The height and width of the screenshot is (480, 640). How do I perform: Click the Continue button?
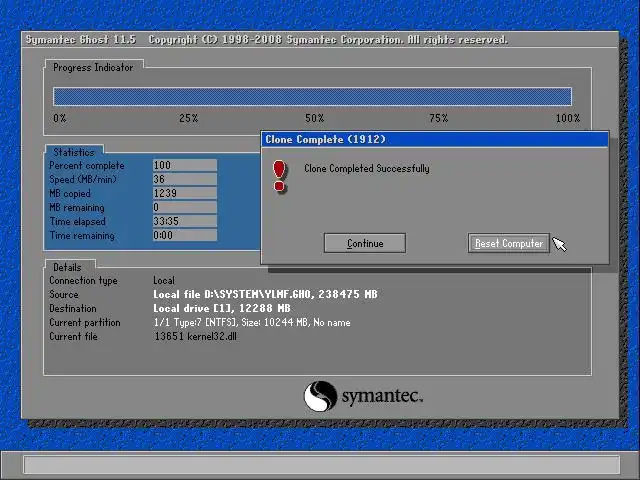click(364, 243)
